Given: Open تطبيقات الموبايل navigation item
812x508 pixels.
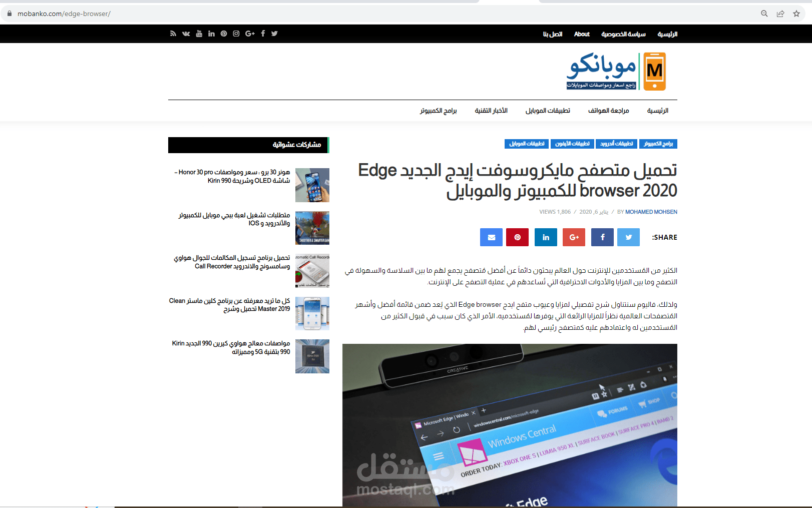Looking at the screenshot, I should point(548,111).
